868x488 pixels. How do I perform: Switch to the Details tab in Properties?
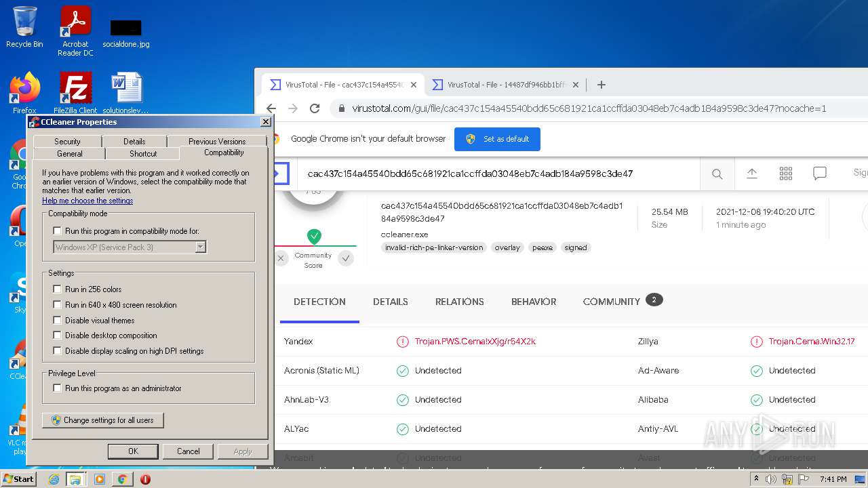coord(134,141)
